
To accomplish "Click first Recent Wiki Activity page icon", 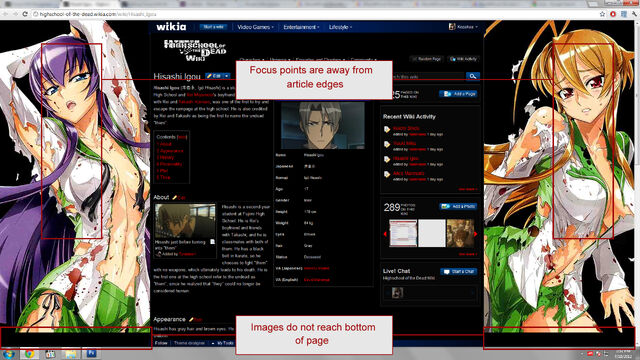I will point(387,129).
